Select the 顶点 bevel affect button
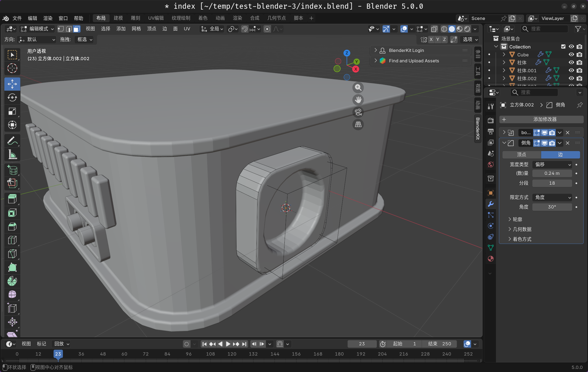Screen dimensions: 588x372 pyautogui.click(x=521, y=155)
